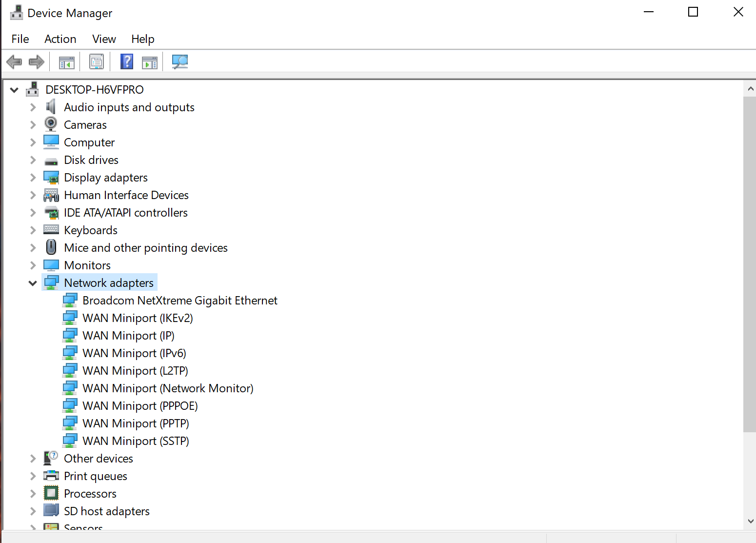Image resolution: width=756 pixels, height=543 pixels.
Task: Click the mouse icon beside Mice and other pointing devices
Action: click(51, 247)
